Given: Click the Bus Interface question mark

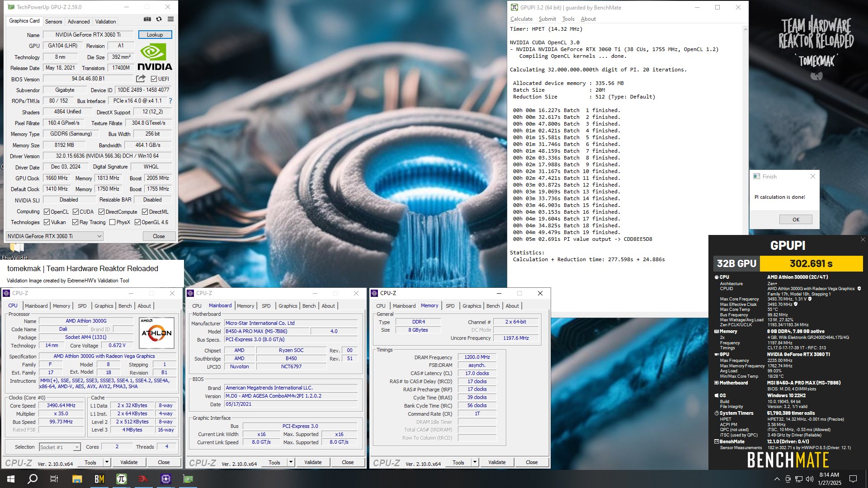Looking at the screenshot, I should pos(170,101).
